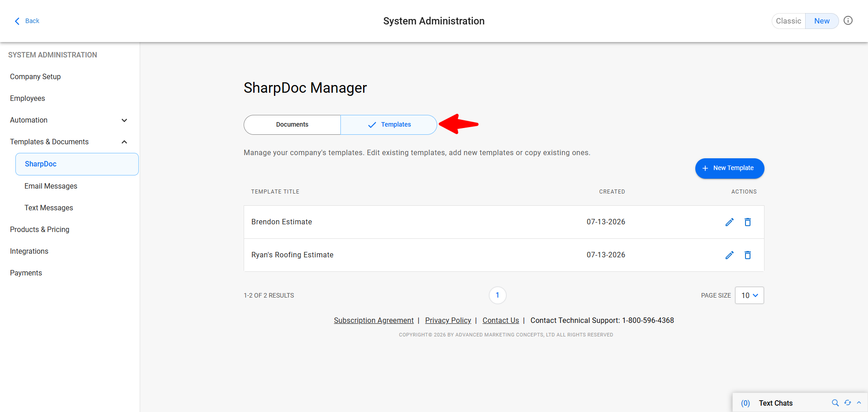Open Text Messages in sidebar
This screenshot has width=868, height=412.
tap(49, 208)
